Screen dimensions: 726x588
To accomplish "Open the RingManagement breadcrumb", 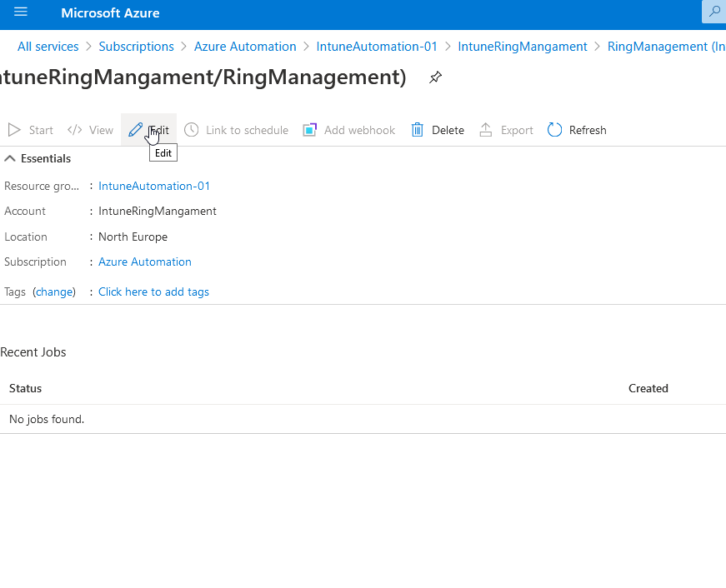I will tap(666, 47).
